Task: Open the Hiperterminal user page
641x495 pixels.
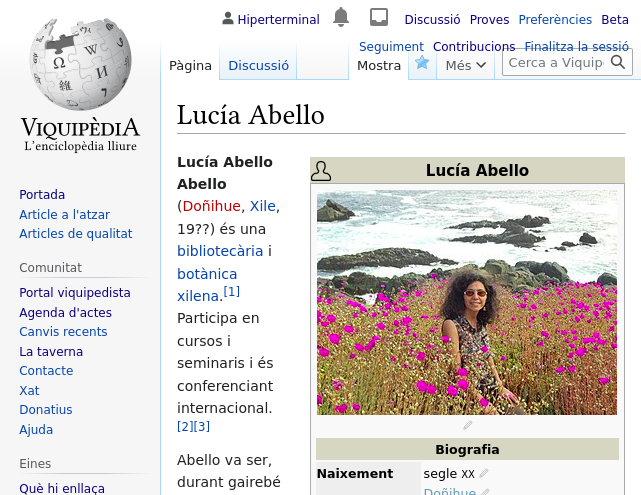Action: 278,19
